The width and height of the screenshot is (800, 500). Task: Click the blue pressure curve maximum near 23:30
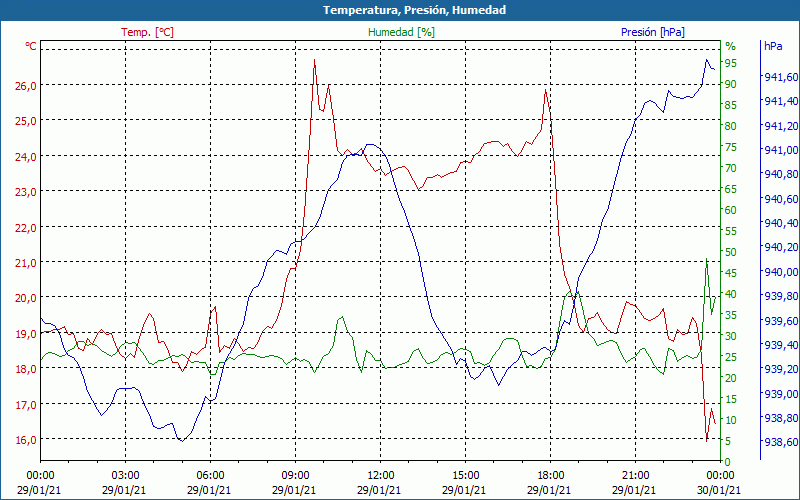pos(707,60)
